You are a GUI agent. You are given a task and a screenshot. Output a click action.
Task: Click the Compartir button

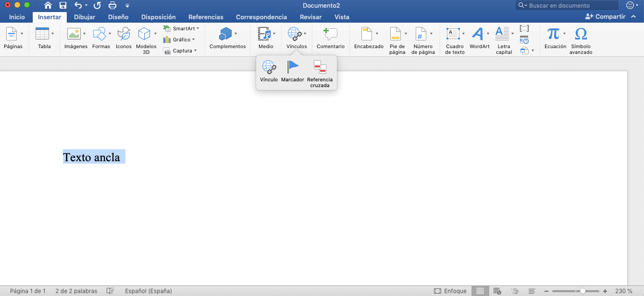(x=607, y=16)
